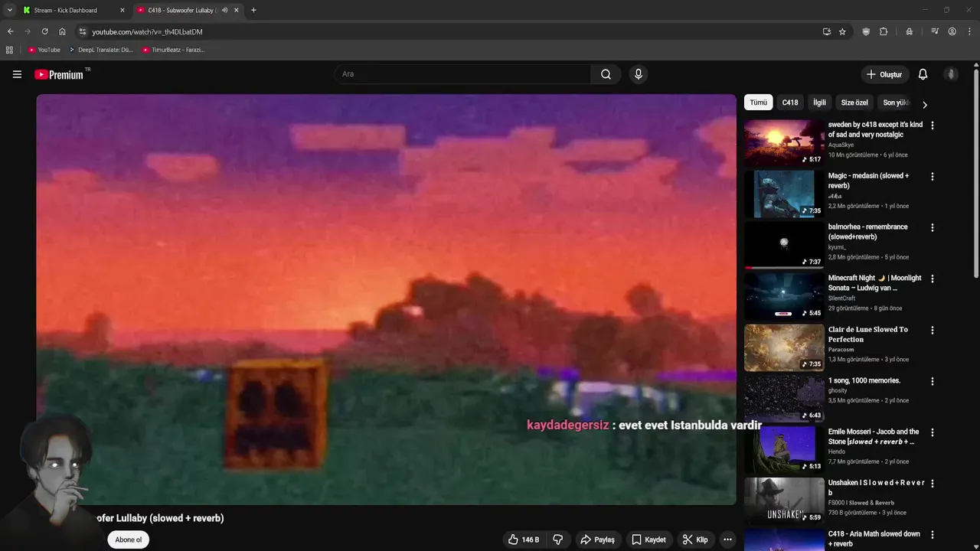
Task: Install app icon in address bar
Action: [x=826, y=31]
